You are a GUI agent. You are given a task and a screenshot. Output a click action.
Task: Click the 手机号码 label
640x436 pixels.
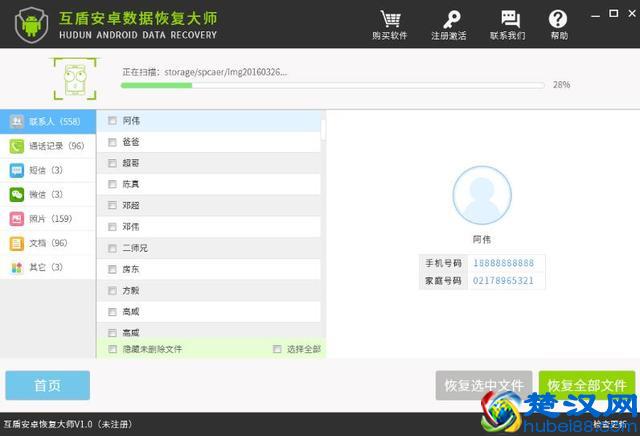pos(443,263)
